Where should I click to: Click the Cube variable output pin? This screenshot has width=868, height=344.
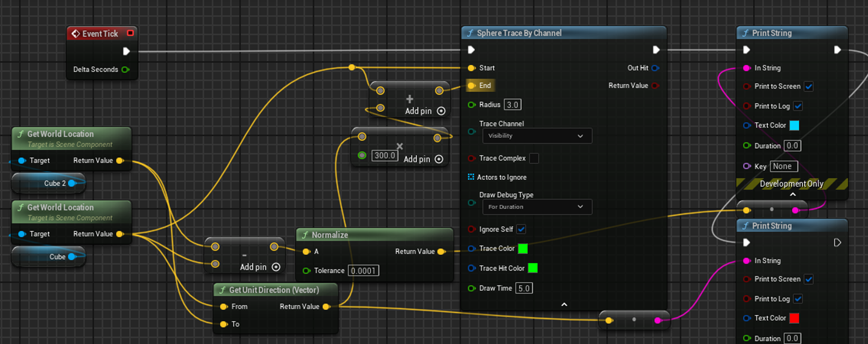point(72,257)
